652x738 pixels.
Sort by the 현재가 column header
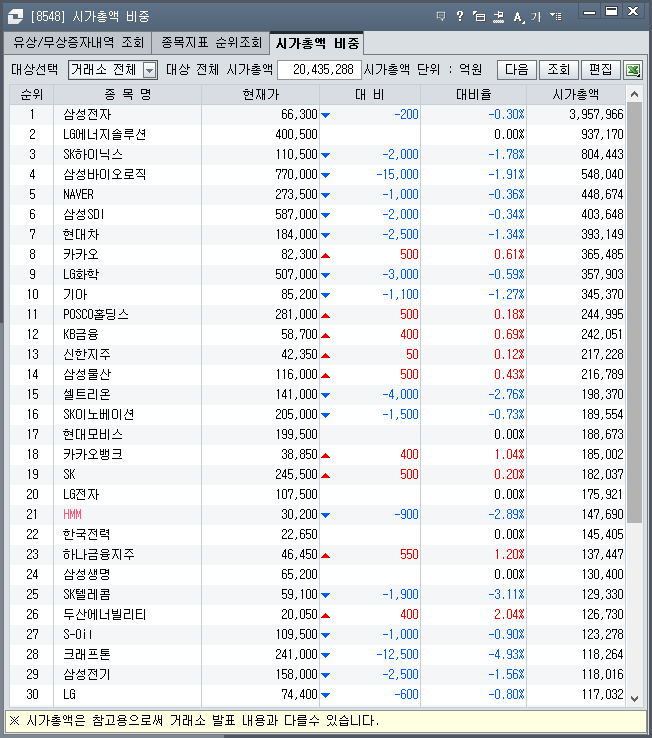point(260,95)
